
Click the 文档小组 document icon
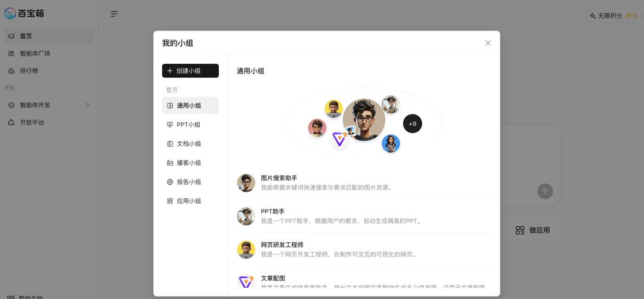pos(170,144)
